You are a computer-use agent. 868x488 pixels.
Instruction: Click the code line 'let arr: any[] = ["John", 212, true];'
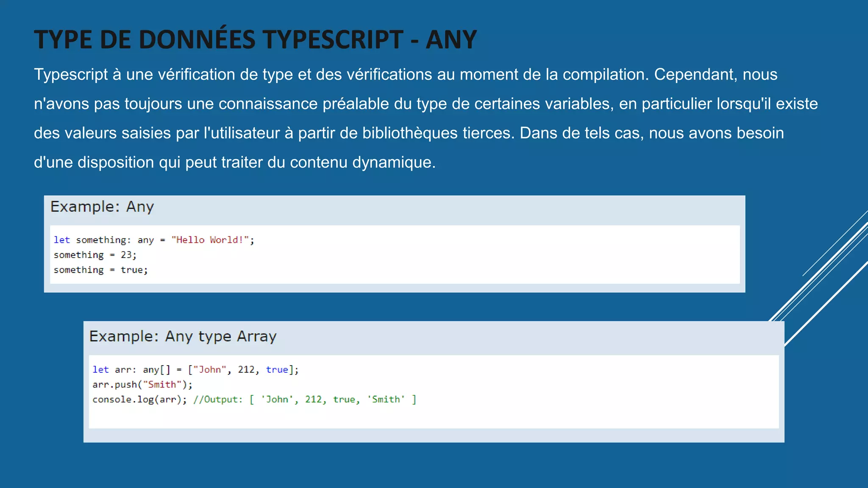(195, 369)
